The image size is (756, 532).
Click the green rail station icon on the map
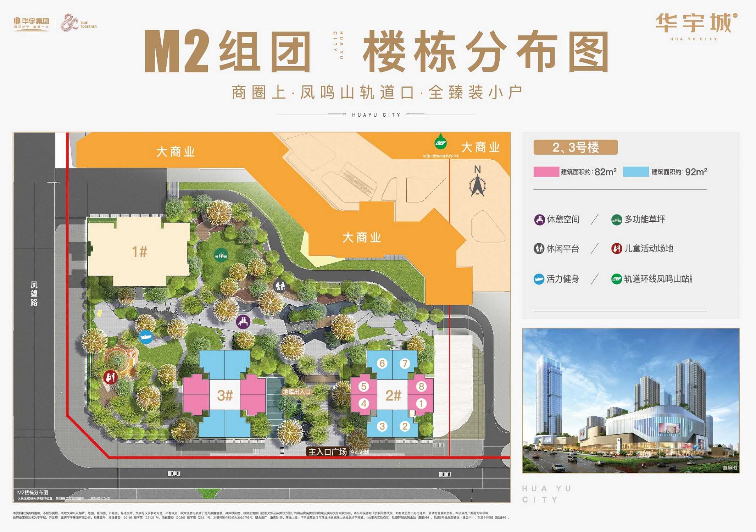point(440,143)
